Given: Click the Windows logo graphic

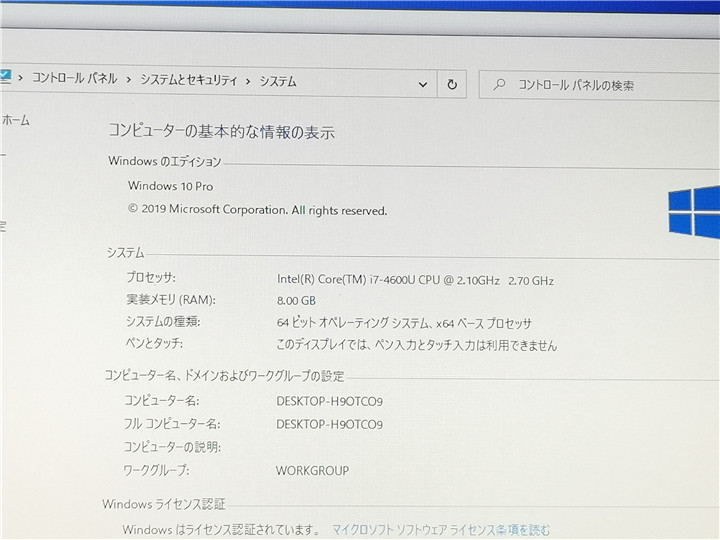Looking at the screenshot, I should tap(694, 212).
